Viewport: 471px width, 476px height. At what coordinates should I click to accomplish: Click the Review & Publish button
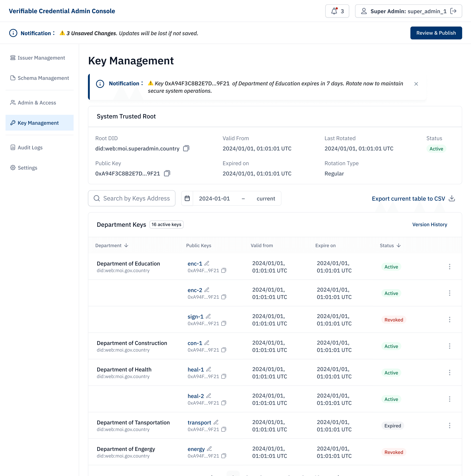(436, 33)
